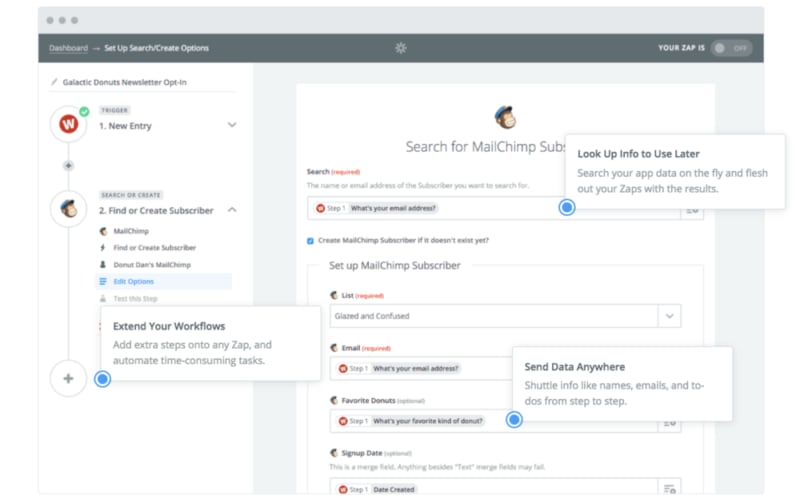Open insert-field icon on Signup Date
This screenshot has width=800, height=503.
click(x=669, y=489)
